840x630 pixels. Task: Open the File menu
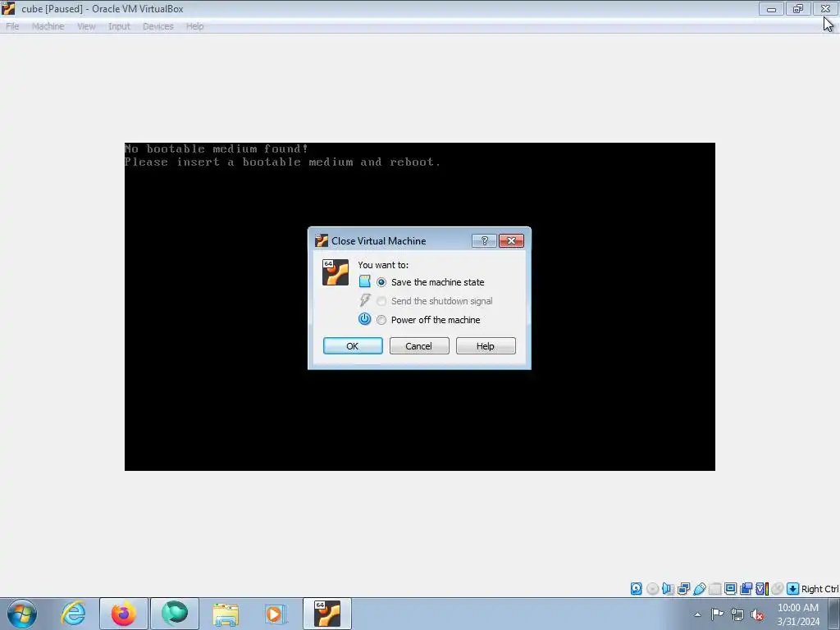click(x=12, y=26)
